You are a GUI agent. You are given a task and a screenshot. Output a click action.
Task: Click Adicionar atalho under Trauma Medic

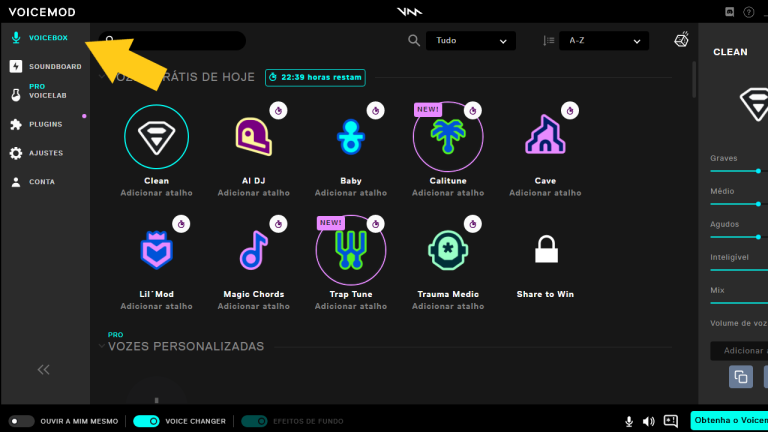(x=448, y=307)
